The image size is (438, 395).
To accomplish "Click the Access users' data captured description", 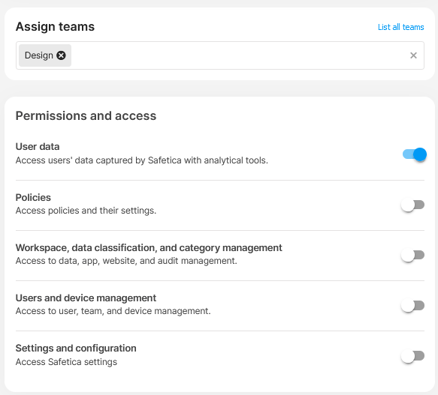I will pyautogui.click(x=142, y=160).
